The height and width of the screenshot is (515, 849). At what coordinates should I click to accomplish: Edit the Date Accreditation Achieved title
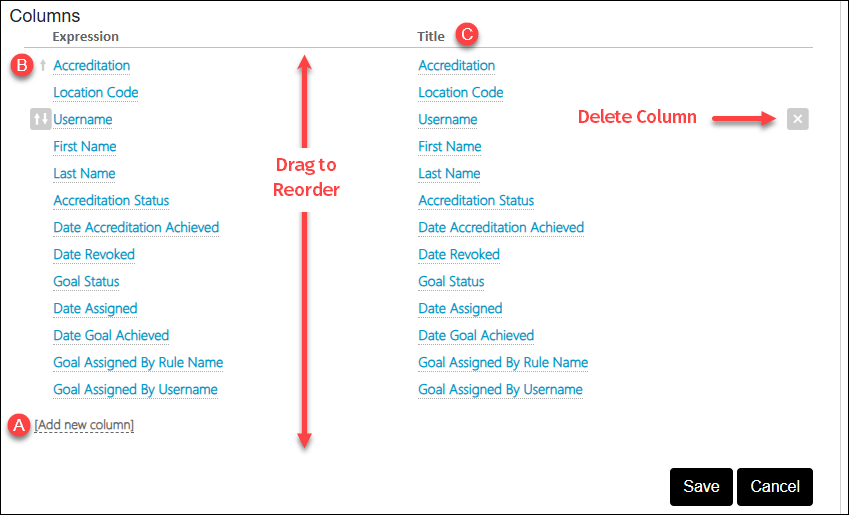pos(500,228)
